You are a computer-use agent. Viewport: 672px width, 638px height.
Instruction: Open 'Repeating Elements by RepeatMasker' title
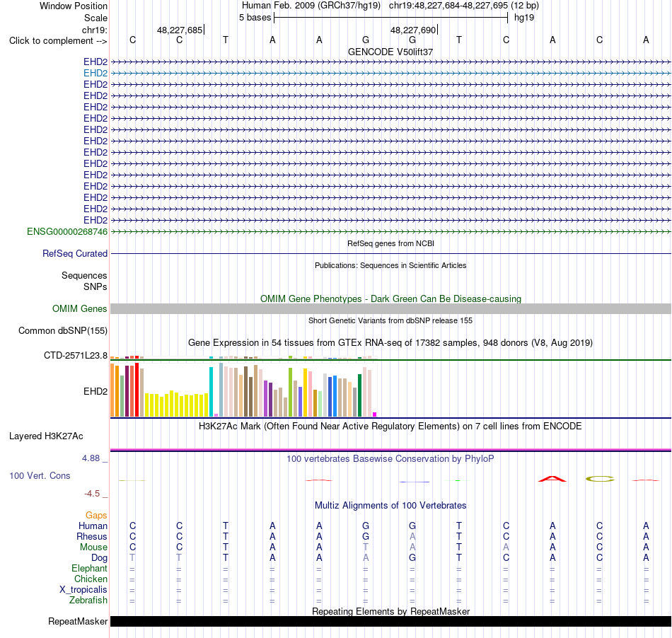390,611
